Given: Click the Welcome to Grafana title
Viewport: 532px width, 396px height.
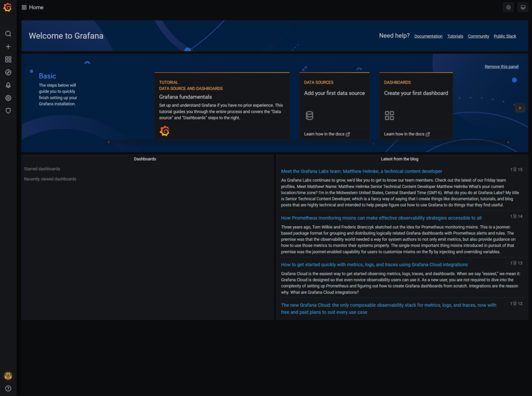Looking at the screenshot, I should coord(66,36).
